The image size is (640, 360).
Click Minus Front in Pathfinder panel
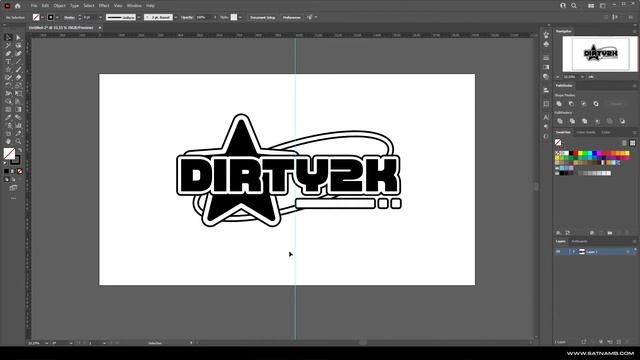[x=571, y=104]
